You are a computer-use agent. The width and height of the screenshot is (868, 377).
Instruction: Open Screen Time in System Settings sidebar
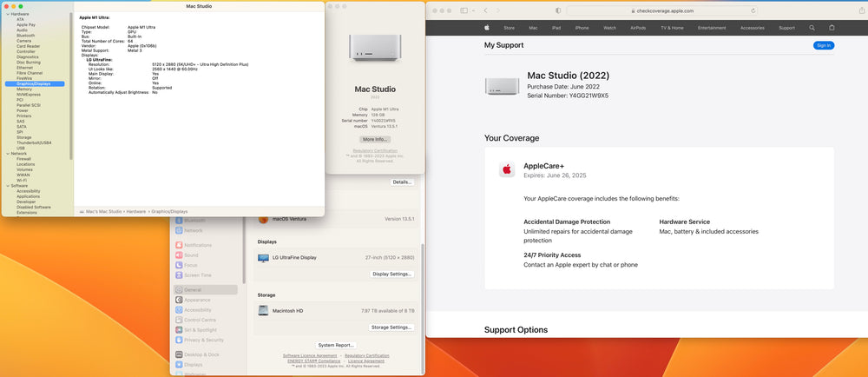194,275
